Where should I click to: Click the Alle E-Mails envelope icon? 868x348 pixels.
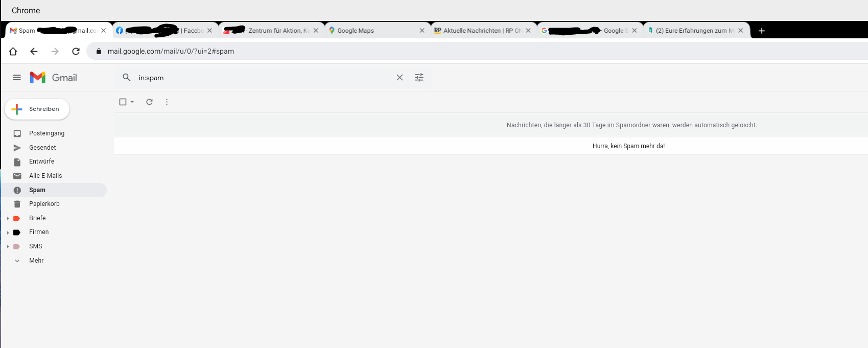coord(17,176)
